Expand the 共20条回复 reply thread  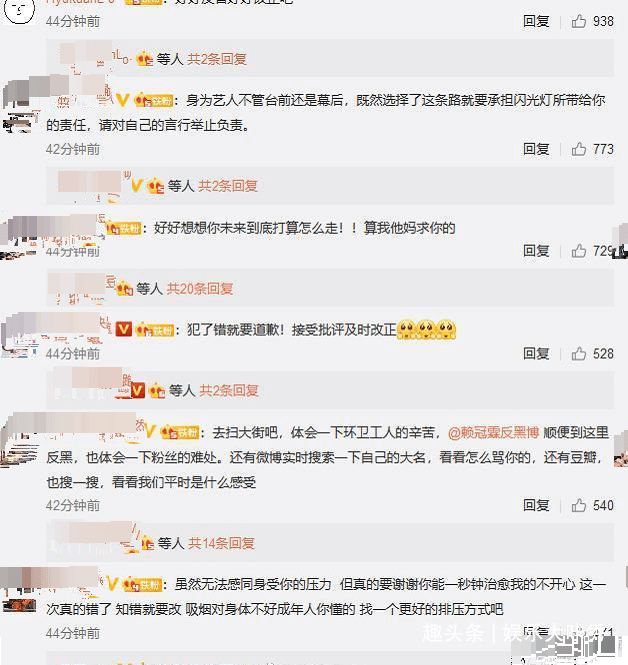point(200,289)
